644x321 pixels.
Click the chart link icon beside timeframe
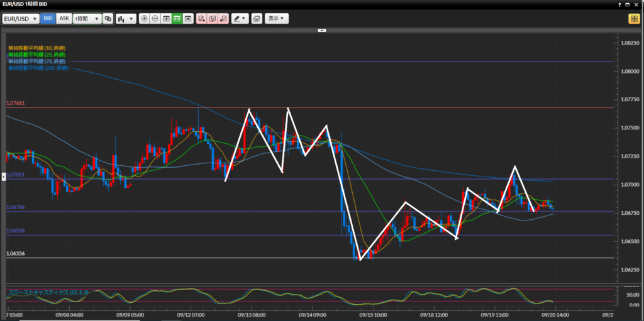108,19
